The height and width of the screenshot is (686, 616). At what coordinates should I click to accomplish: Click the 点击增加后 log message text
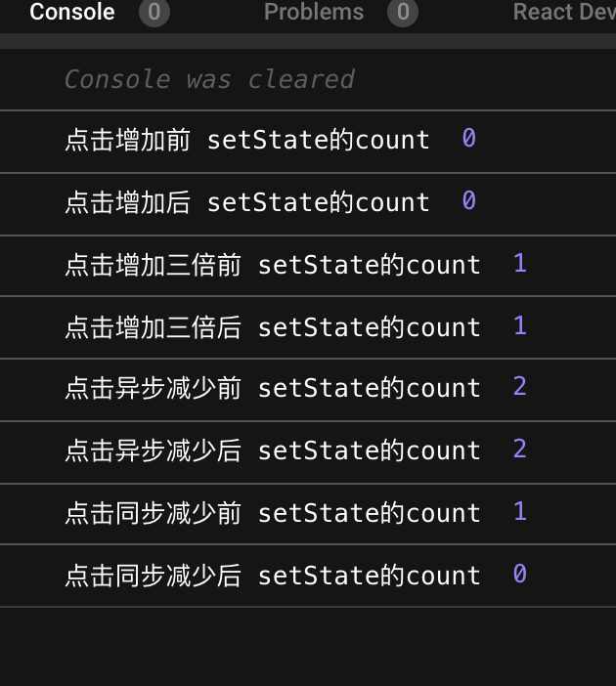coord(246,202)
